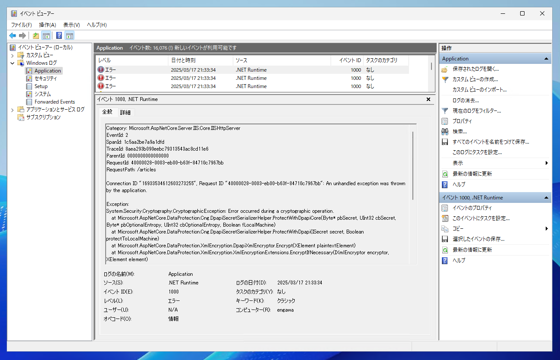Open the 表示 submenu arrow in actions pane

546,163
